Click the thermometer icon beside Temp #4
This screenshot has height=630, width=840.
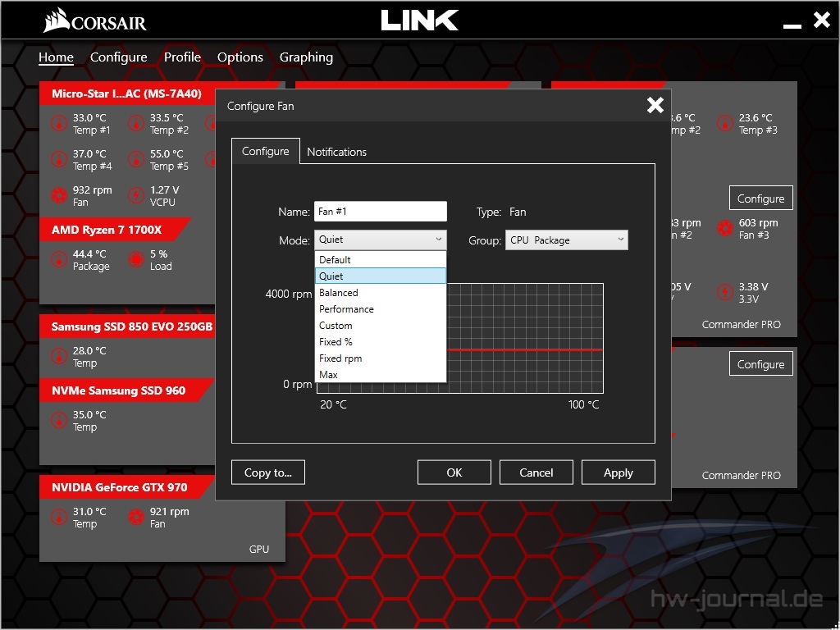click(x=59, y=159)
